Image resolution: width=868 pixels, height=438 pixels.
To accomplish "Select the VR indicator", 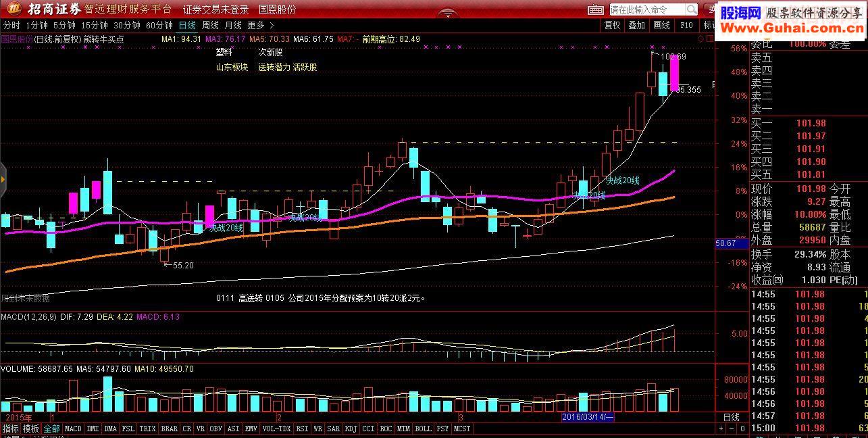I will 200,429.
